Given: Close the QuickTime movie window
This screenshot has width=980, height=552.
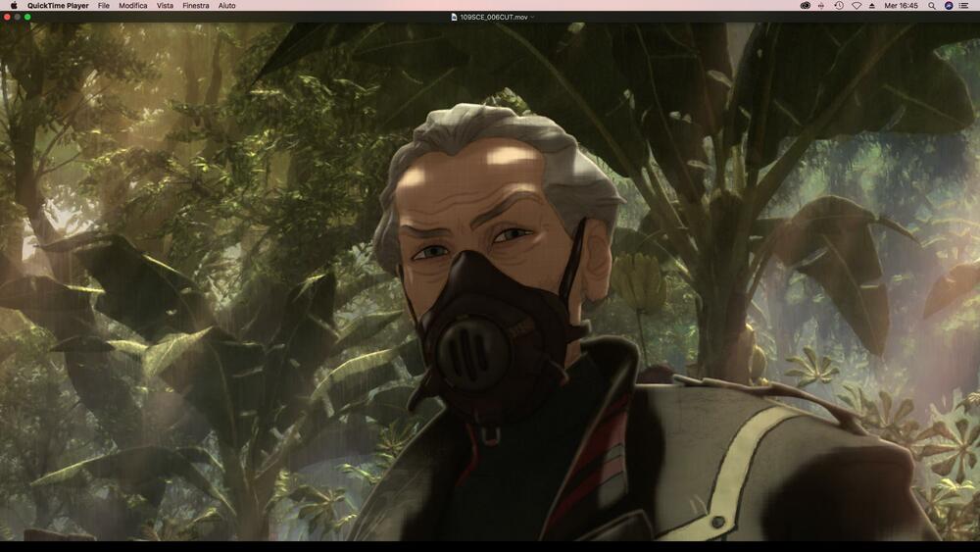Looking at the screenshot, I should (7, 17).
